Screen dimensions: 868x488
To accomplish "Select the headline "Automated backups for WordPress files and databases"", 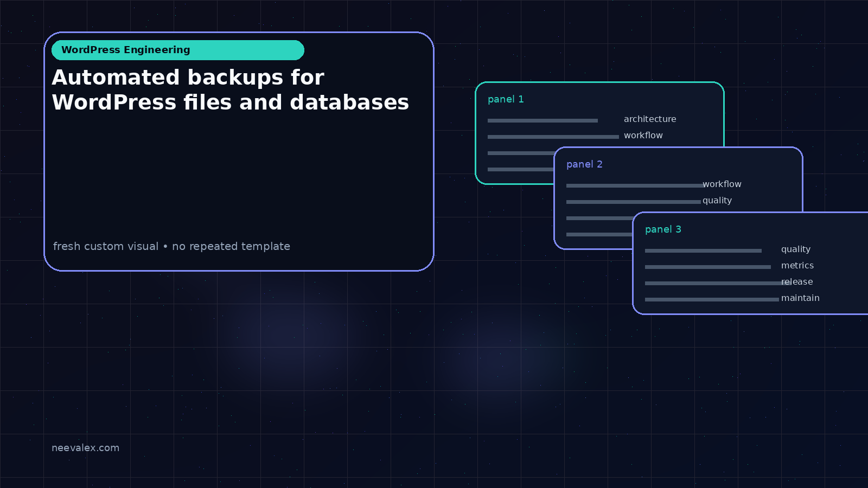I will click(x=231, y=90).
